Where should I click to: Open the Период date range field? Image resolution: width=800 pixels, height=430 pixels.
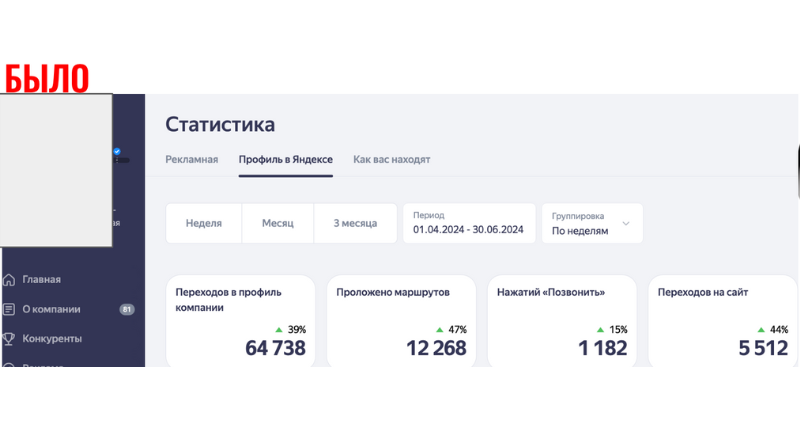click(x=469, y=223)
